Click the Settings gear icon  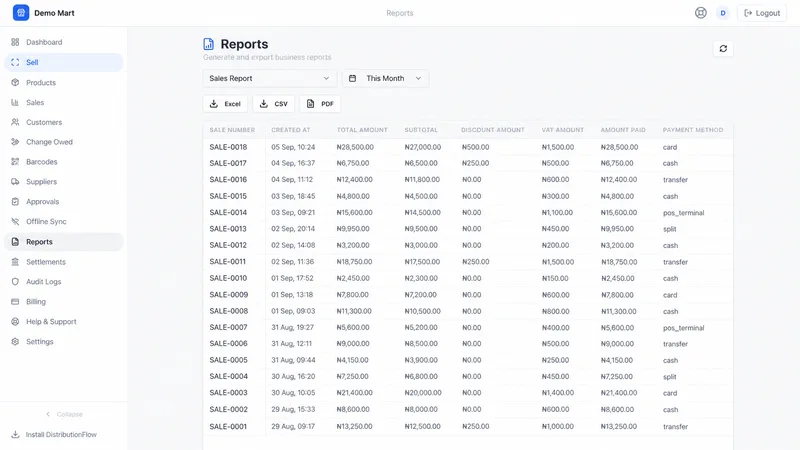coord(15,341)
